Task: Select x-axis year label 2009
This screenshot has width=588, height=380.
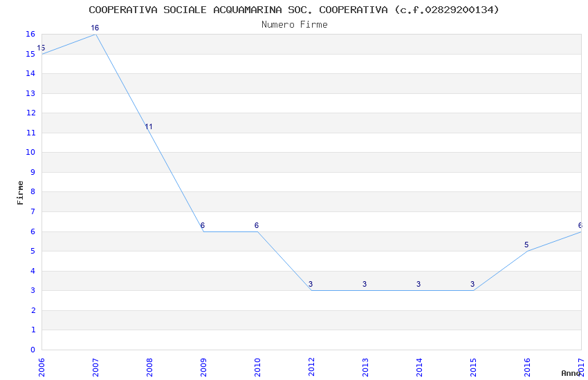Action: pyautogui.click(x=203, y=368)
